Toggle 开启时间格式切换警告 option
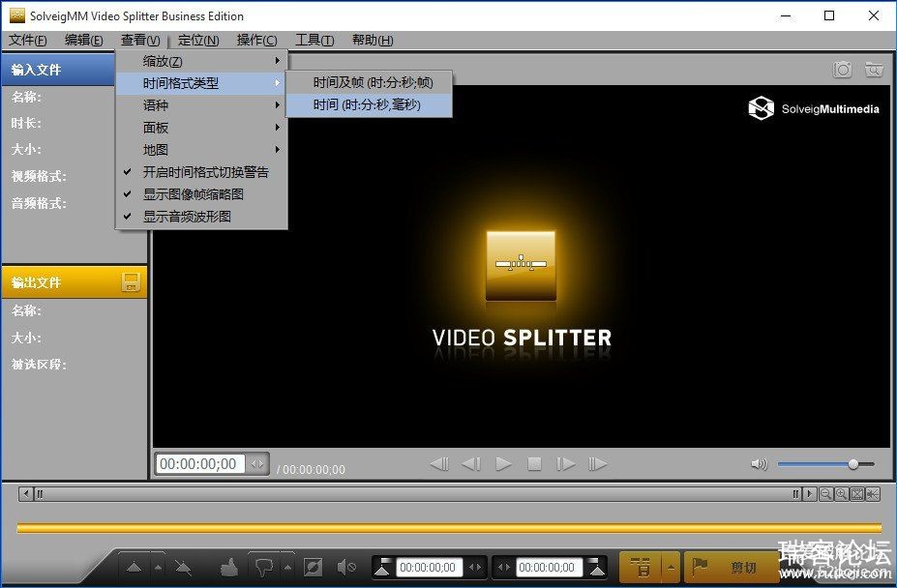897x588 pixels. 201,172
